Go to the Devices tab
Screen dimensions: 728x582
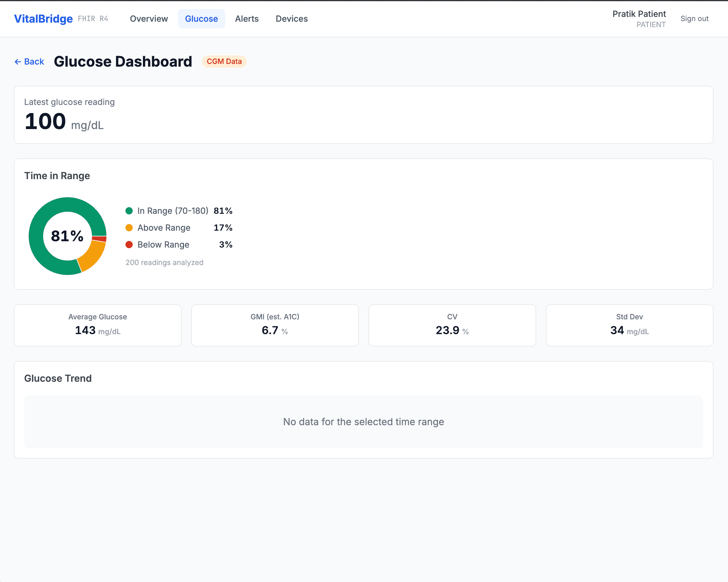pyautogui.click(x=292, y=19)
